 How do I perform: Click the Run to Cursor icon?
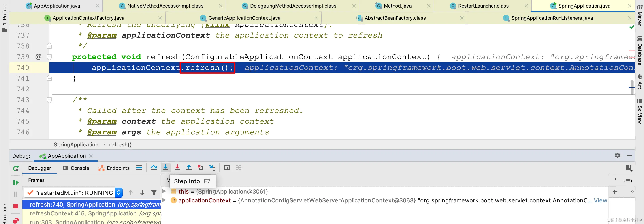(212, 168)
